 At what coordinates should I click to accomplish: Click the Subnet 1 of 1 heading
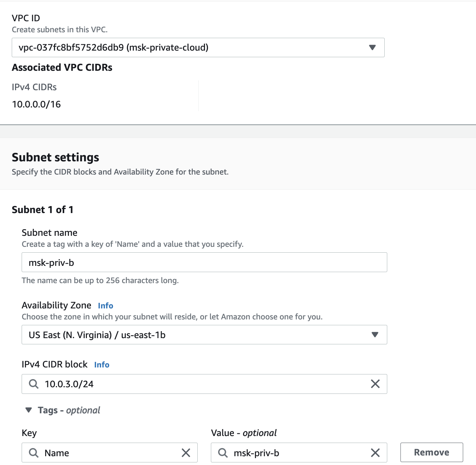tap(43, 210)
